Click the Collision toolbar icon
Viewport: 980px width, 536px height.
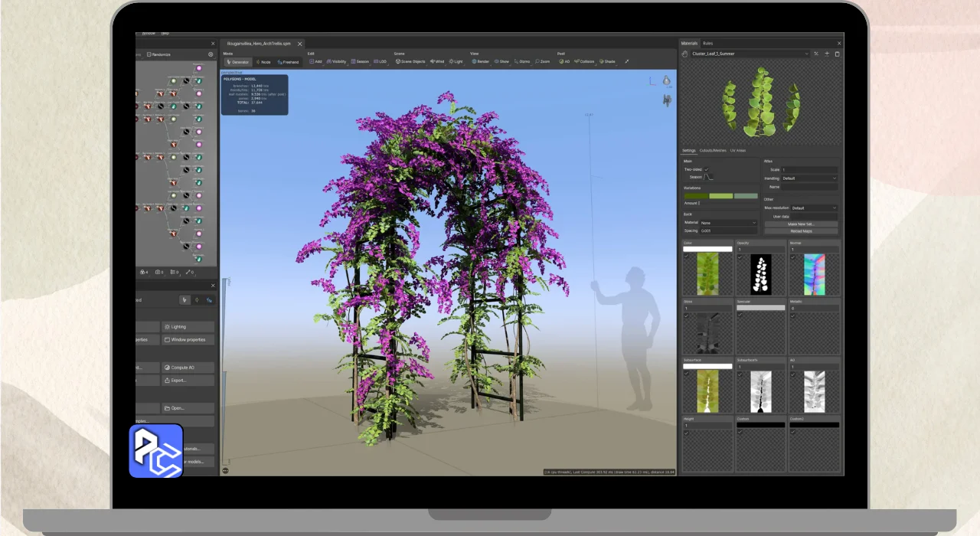584,61
